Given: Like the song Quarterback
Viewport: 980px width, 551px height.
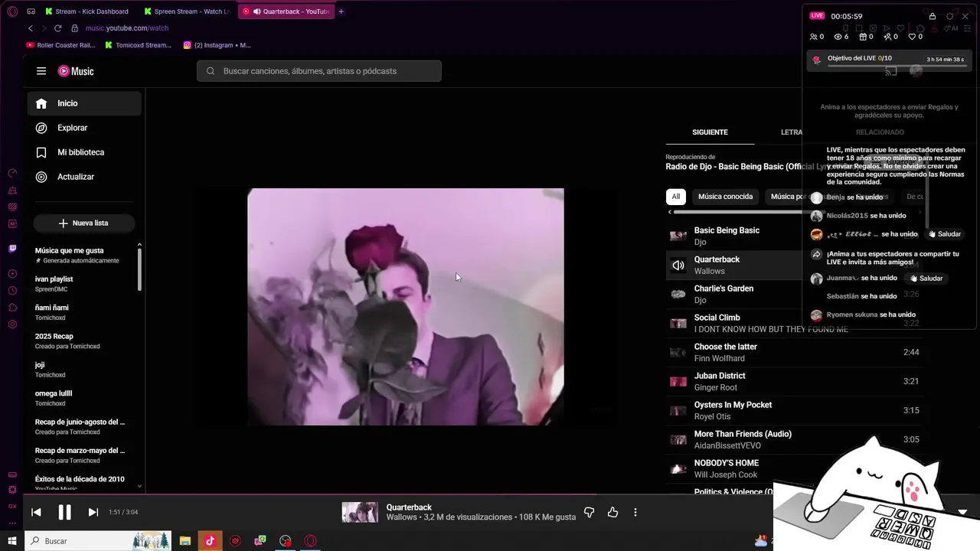Looking at the screenshot, I should (x=612, y=512).
